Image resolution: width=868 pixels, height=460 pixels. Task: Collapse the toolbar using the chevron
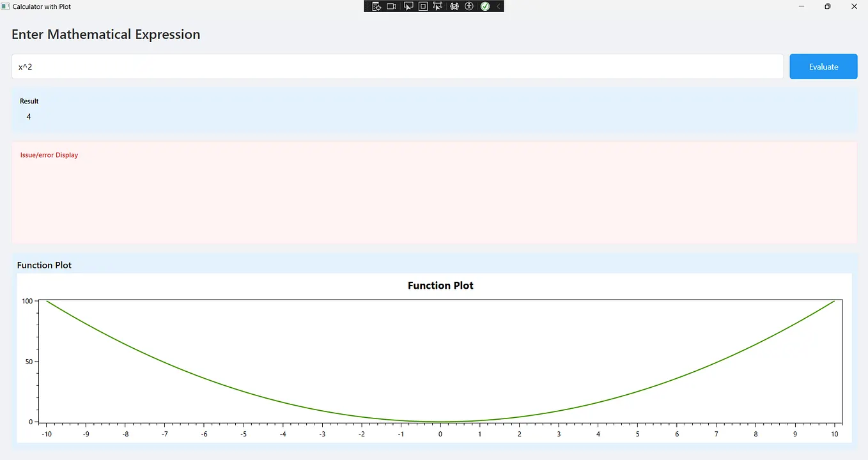[x=499, y=6]
